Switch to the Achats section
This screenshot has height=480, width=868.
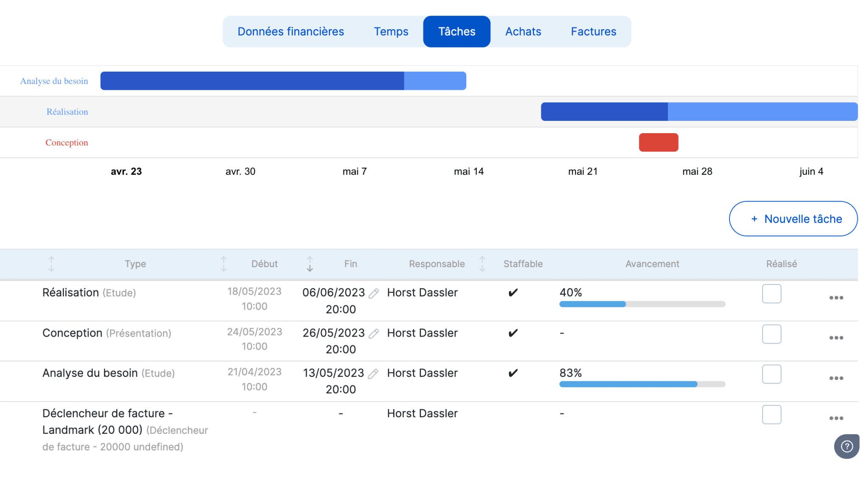click(523, 31)
